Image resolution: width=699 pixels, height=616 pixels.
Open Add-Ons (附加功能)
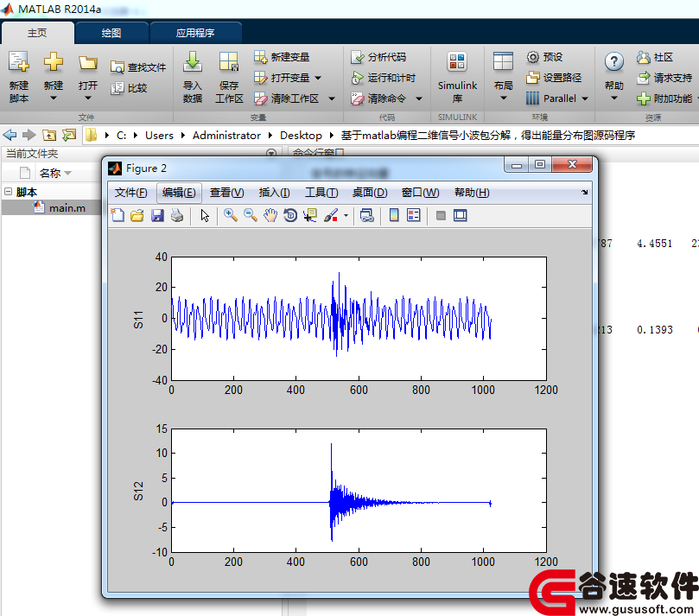coord(664,98)
